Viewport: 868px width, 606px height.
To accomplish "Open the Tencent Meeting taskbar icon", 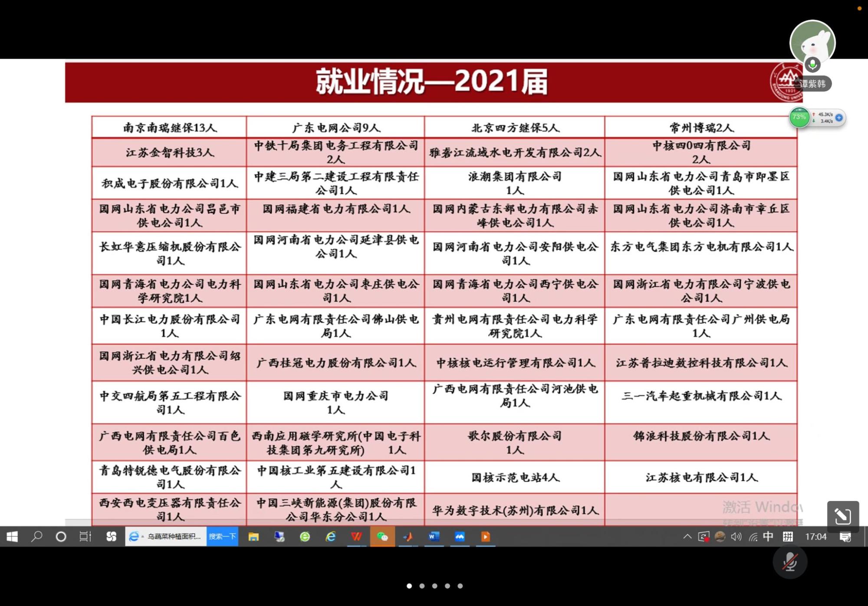I will (x=460, y=537).
